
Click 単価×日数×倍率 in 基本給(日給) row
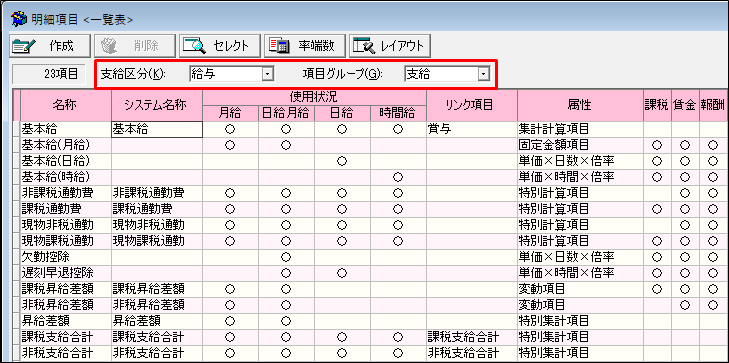pos(580,161)
